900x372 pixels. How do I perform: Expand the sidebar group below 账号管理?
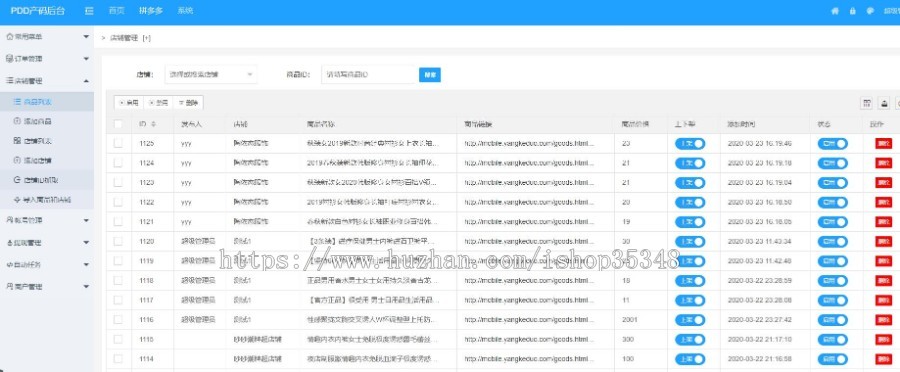(x=47, y=242)
